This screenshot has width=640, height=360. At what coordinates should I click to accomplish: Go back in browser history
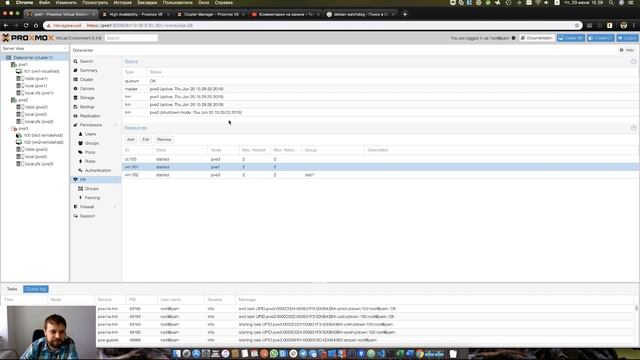(6, 25)
